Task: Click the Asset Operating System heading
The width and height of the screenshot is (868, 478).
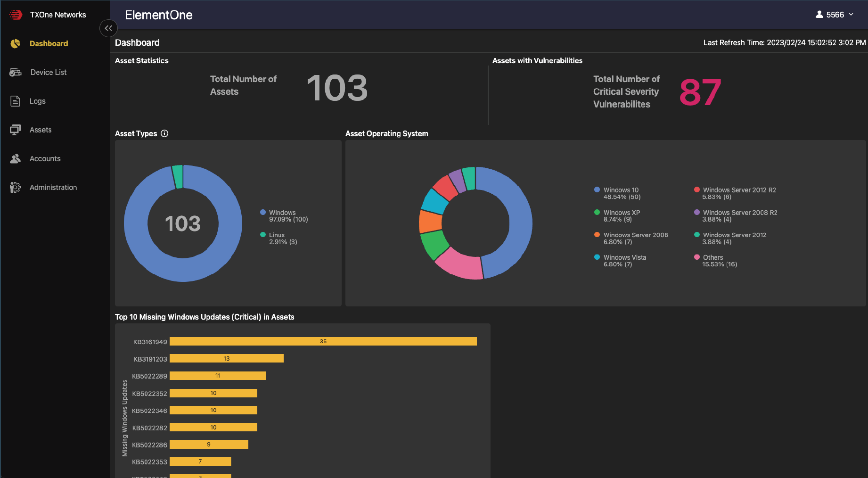Action: pyautogui.click(x=387, y=133)
